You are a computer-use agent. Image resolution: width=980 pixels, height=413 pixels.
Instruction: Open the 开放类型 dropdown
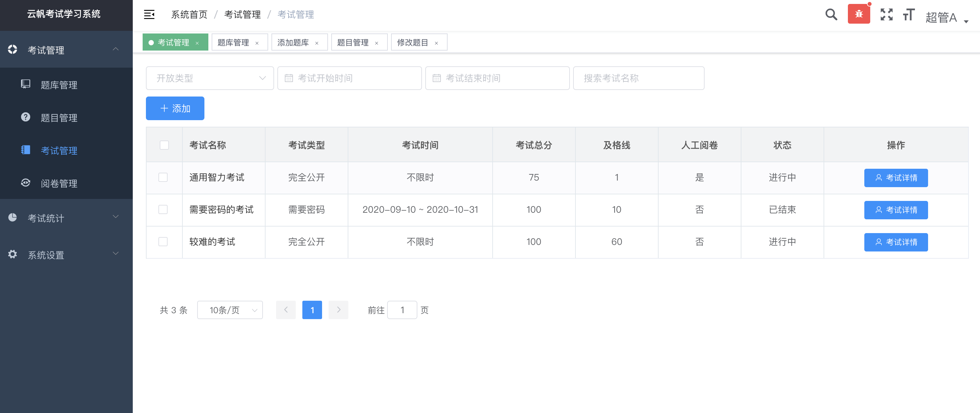(210, 78)
